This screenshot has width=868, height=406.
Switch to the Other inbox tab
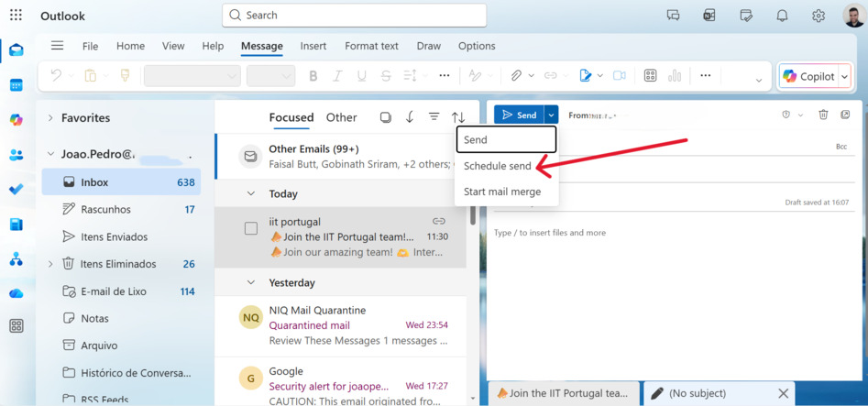click(x=342, y=117)
